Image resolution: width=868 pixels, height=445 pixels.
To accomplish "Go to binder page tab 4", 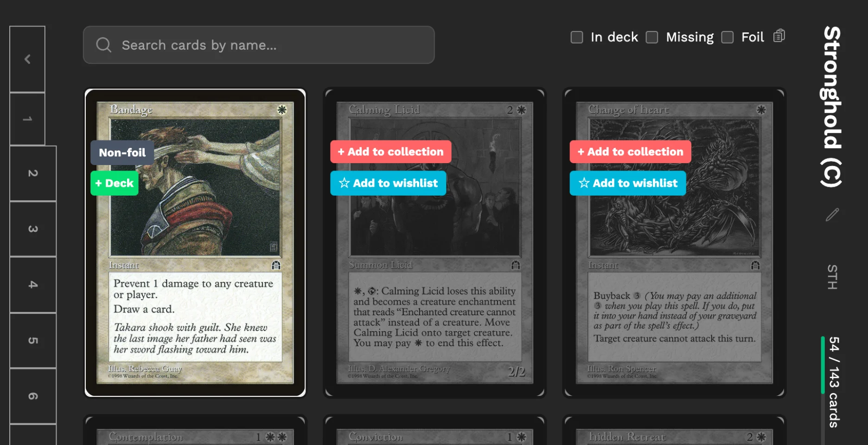I will pyautogui.click(x=33, y=285).
